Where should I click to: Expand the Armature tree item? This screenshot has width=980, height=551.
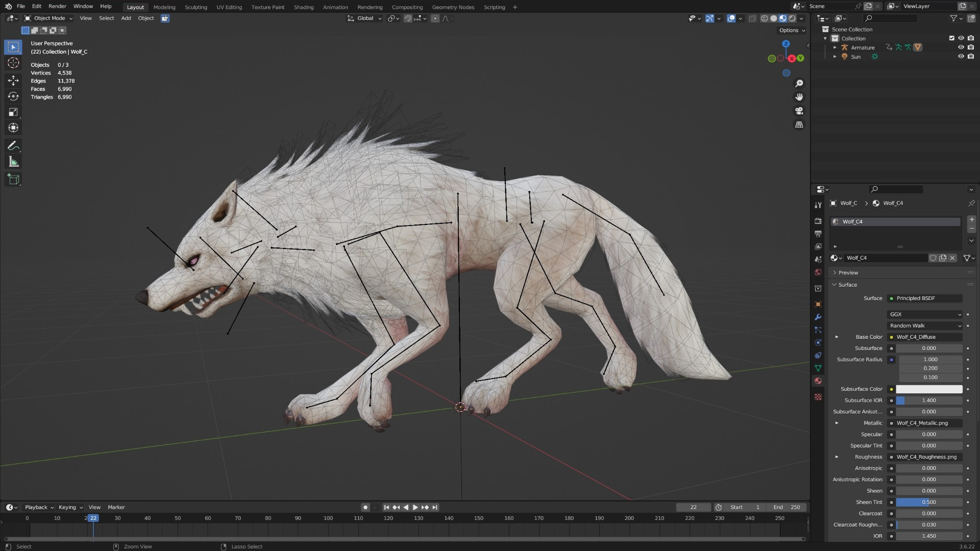[835, 47]
